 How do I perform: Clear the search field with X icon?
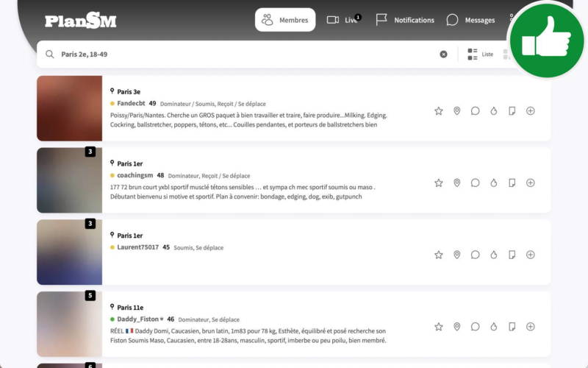[x=443, y=54]
